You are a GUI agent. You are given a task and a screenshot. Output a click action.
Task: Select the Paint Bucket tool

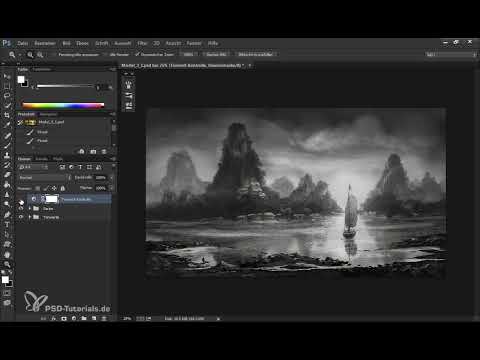[x=7, y=184]
